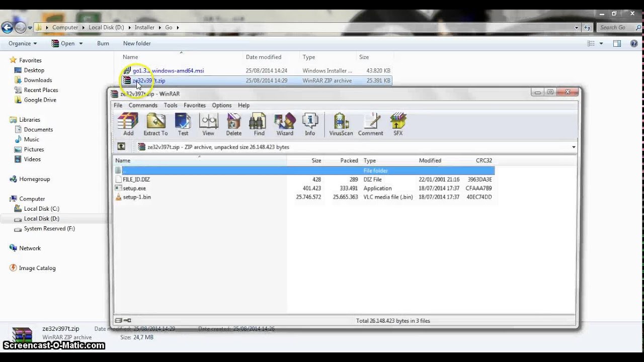Viewport: 644px width, 362px height.
Task: Open the Pictures library
Action: [34, 149]
